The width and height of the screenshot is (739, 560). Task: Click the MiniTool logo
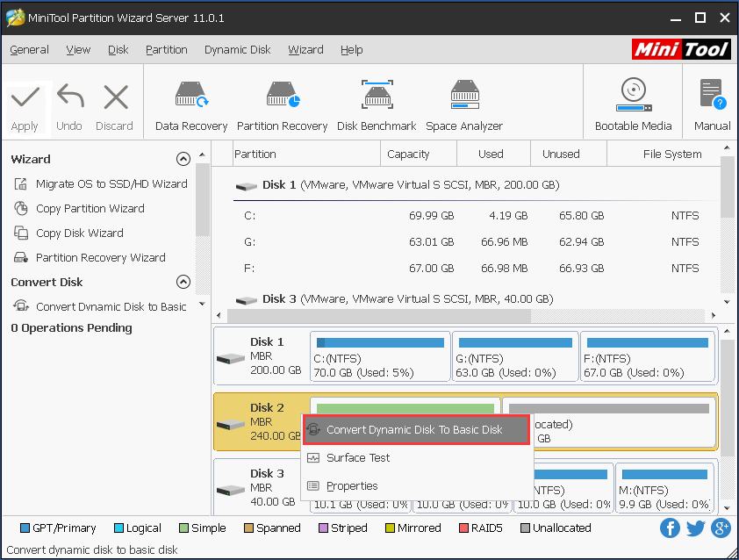point(681,49)
